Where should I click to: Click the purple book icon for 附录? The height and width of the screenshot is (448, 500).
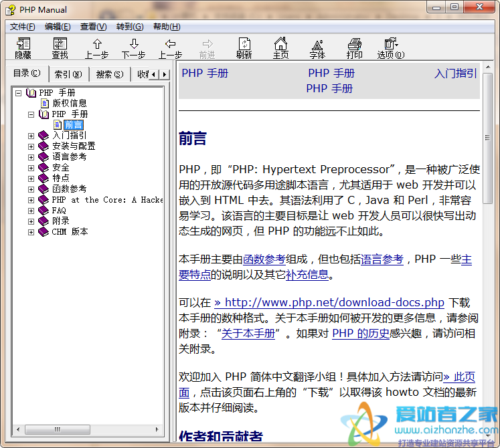[x=44, y=221]
